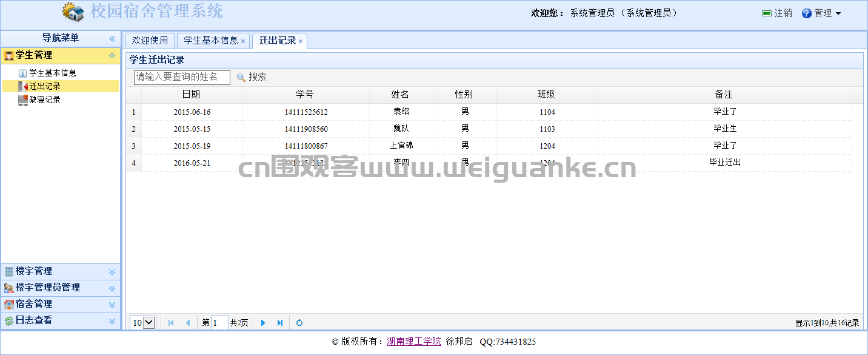This screenshot has width=868, height=355.
Task: Click the 注销 logout link
Action: tap(777, 13)
